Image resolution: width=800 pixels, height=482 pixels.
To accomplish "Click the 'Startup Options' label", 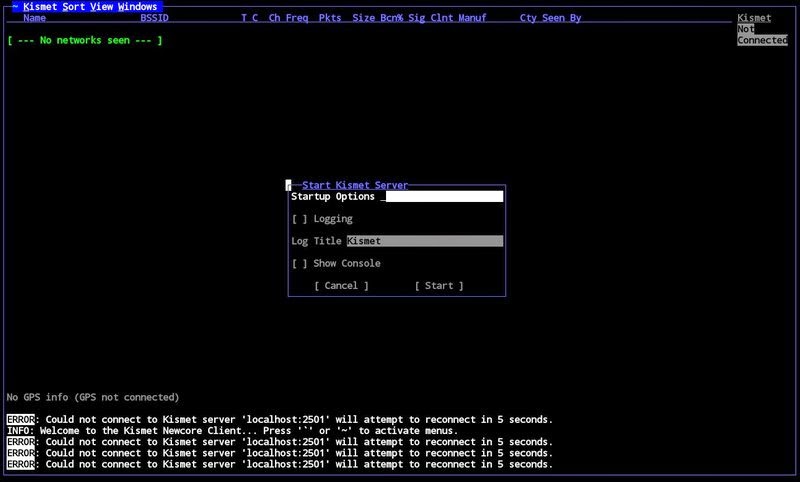I will point(333,196).
